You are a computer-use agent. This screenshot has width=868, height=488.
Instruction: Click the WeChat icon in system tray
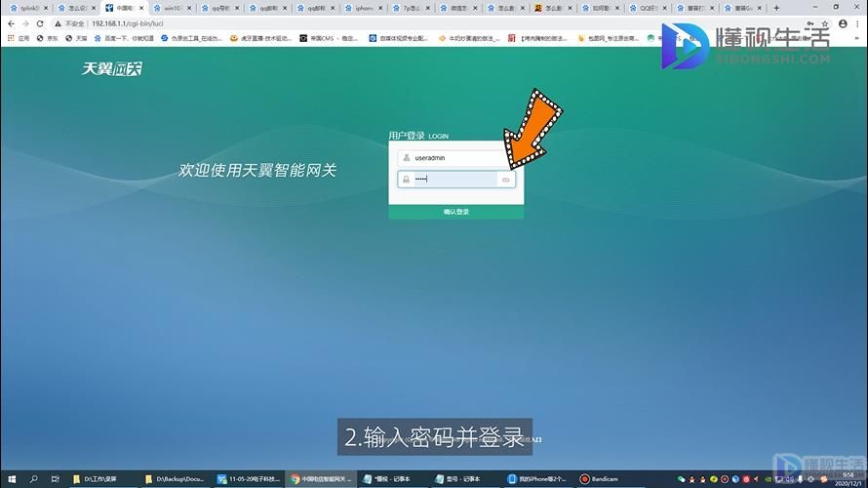pyautogui.click(x=681, y=479)
